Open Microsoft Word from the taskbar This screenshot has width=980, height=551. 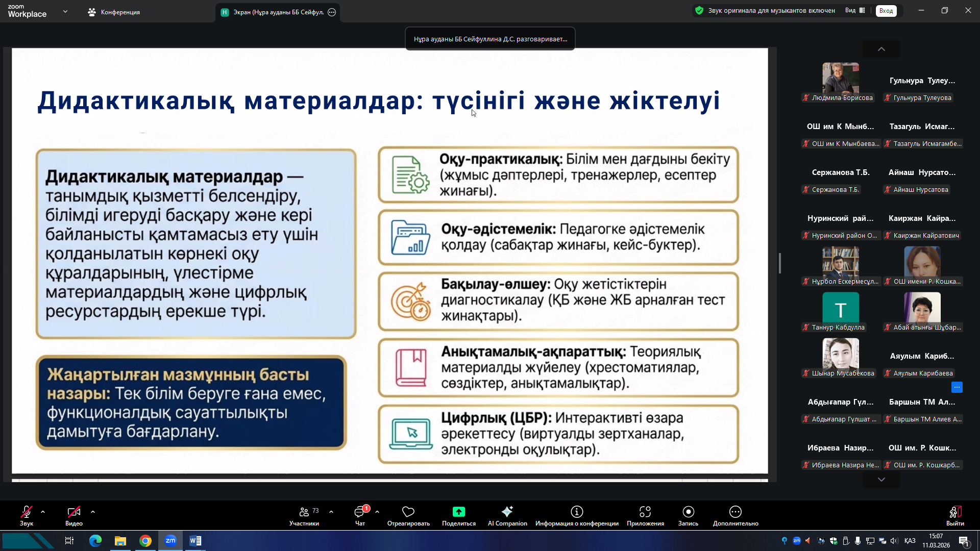click(x=195, y=541)
